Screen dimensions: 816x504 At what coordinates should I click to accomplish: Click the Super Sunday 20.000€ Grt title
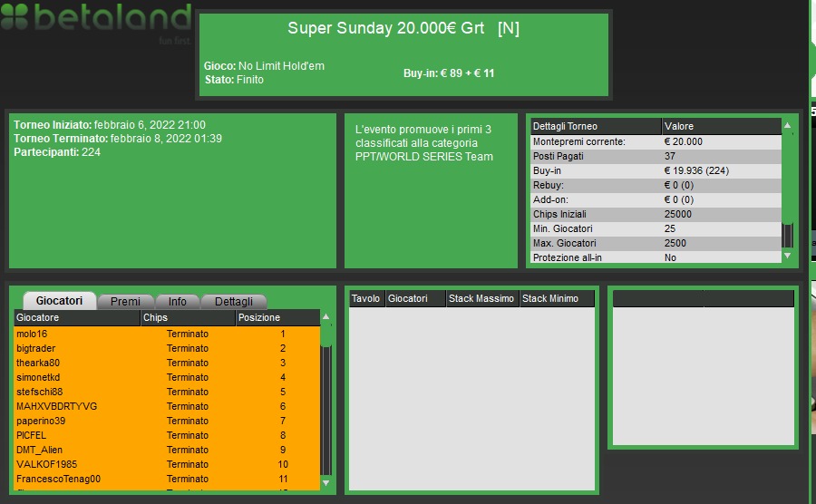[403, 28]
